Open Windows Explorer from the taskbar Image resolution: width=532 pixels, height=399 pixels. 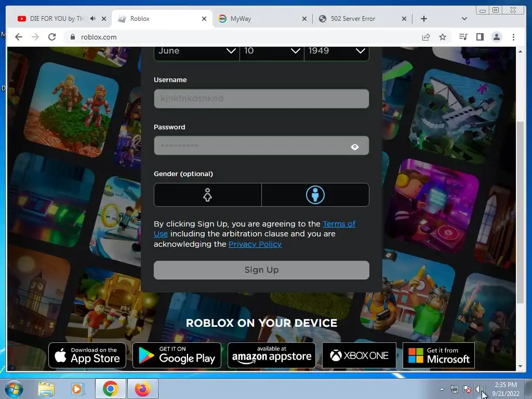[x=46, y=389]
